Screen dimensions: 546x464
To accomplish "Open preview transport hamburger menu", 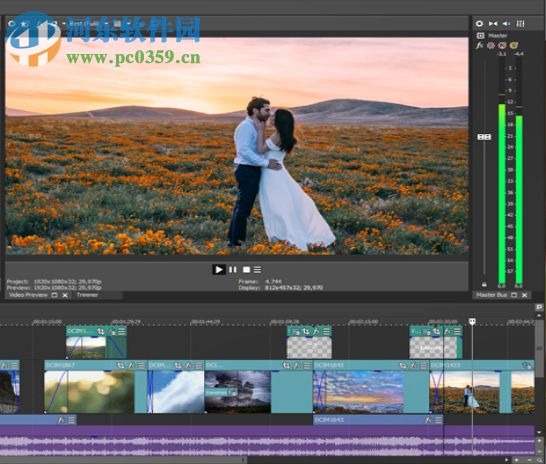I will pos(257,270).
